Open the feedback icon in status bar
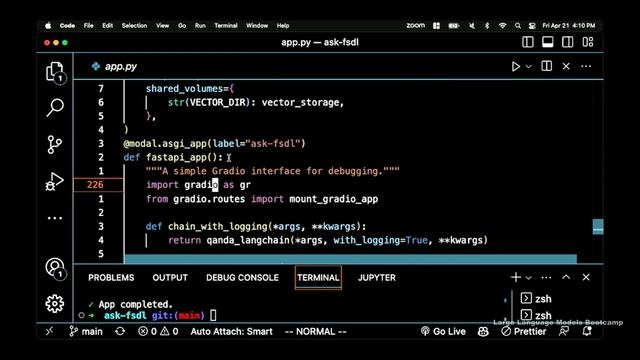640x360 pixels. pyautogui.click(x=564, y=331)
